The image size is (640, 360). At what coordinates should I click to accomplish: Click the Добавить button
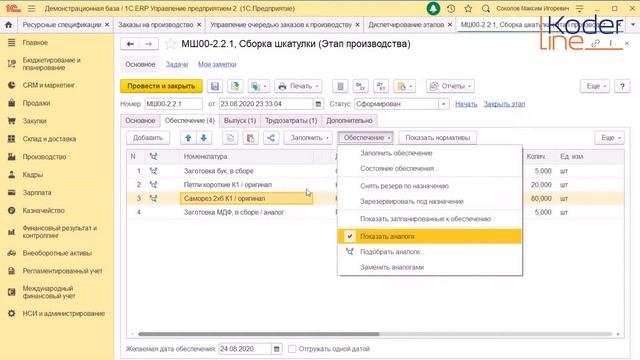point(148,138)
